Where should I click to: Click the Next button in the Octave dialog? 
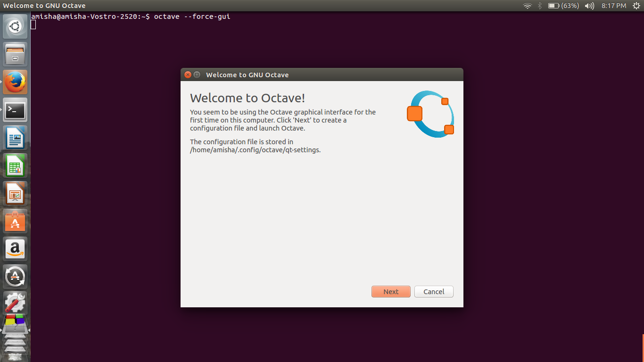pos(391,291)
